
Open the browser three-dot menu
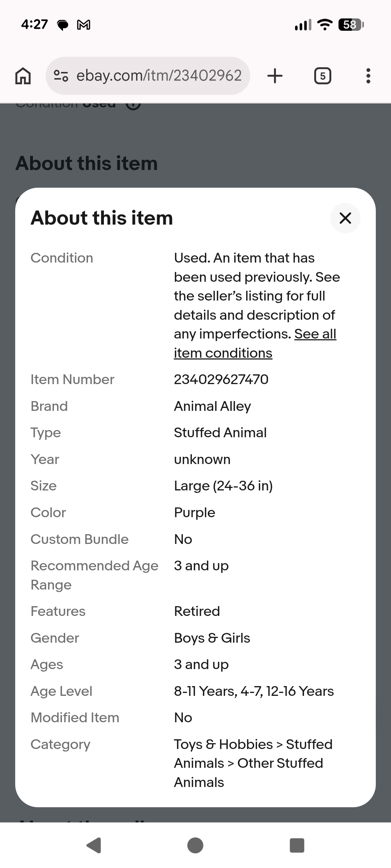[x=368, y=76]
